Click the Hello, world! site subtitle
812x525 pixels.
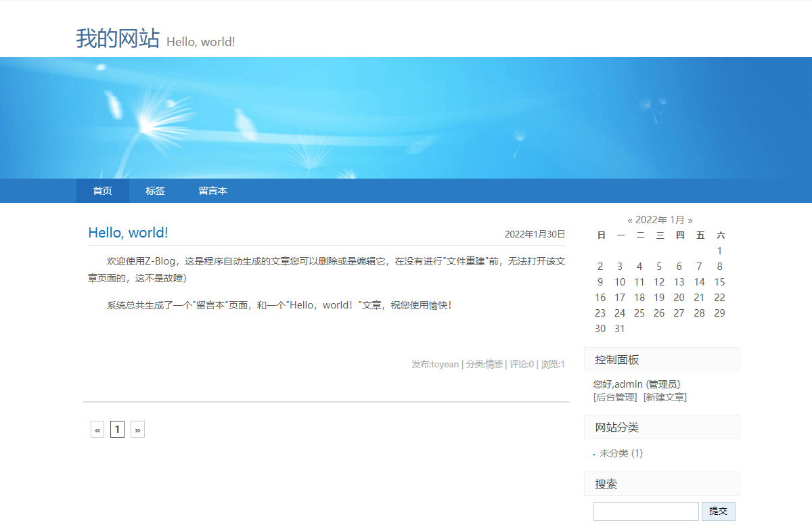click(x=201, y=41)
